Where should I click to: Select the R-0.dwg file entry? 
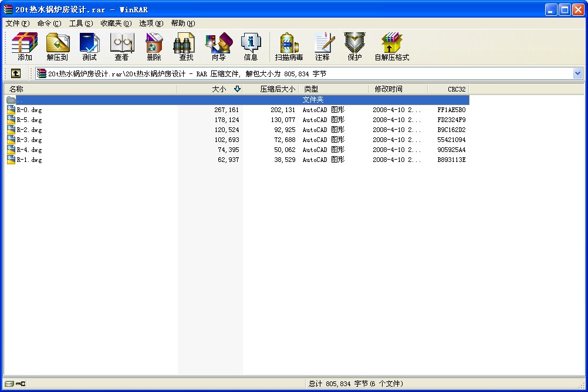[29, 110]
